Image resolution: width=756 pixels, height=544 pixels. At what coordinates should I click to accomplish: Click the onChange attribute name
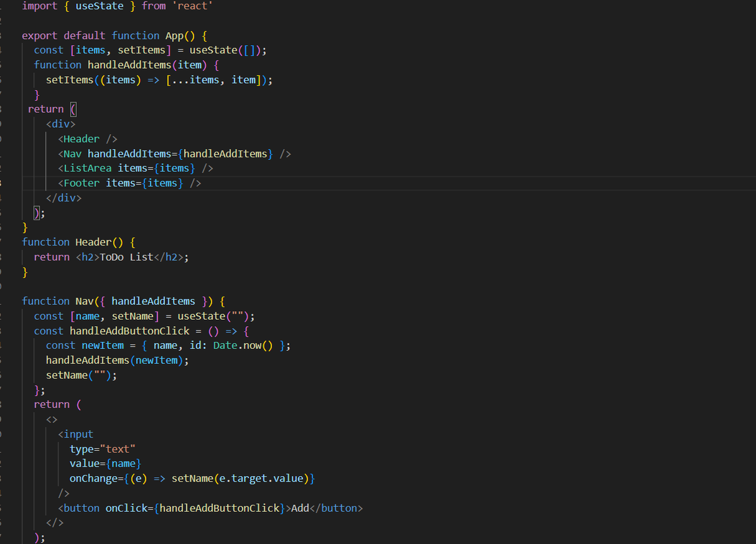(x=94, y=479)
